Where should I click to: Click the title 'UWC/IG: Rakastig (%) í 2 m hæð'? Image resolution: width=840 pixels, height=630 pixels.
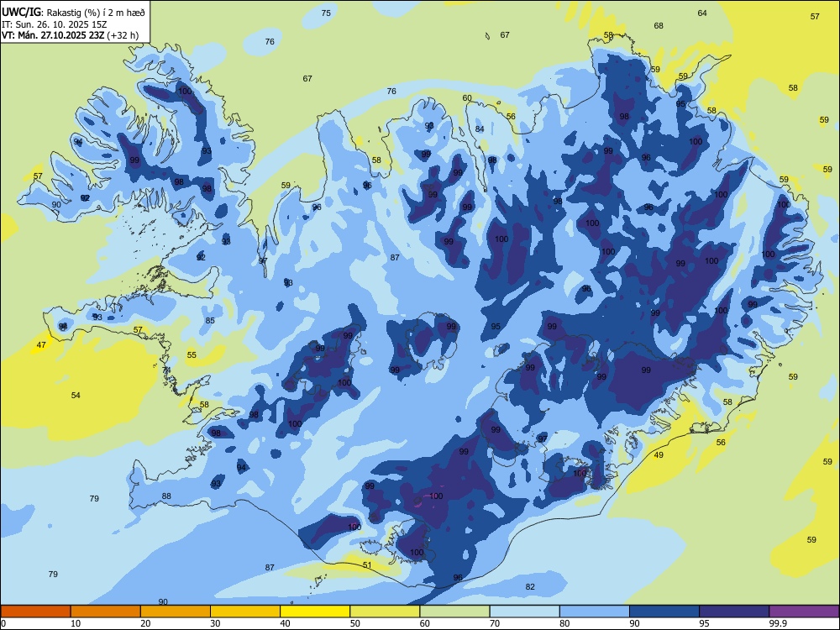tap(73, 12)
